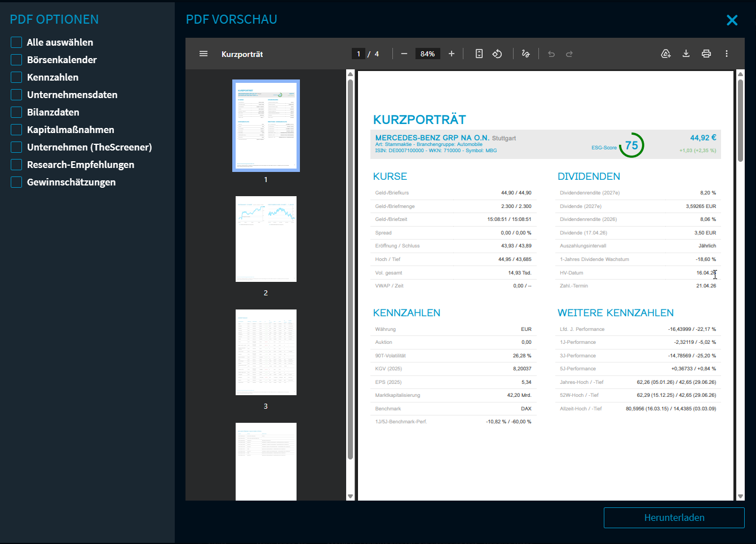Open the PDF viewer more actions menu

pyautogui.click(x=727, y=54)
